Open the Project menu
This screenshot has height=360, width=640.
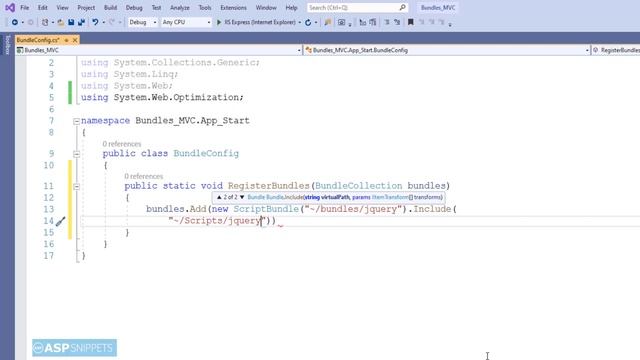[x=86, y=8]
